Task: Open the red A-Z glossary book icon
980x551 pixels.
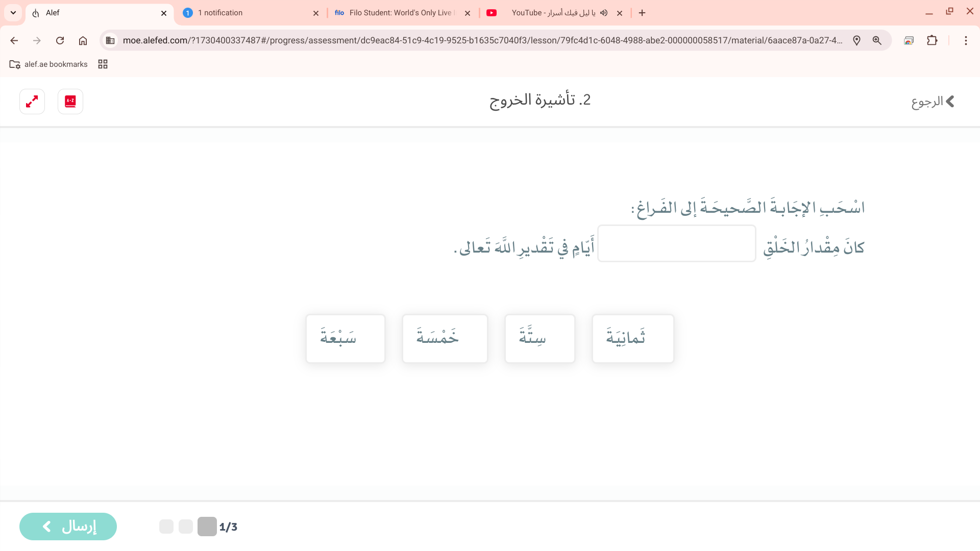Action: (70, 102)
